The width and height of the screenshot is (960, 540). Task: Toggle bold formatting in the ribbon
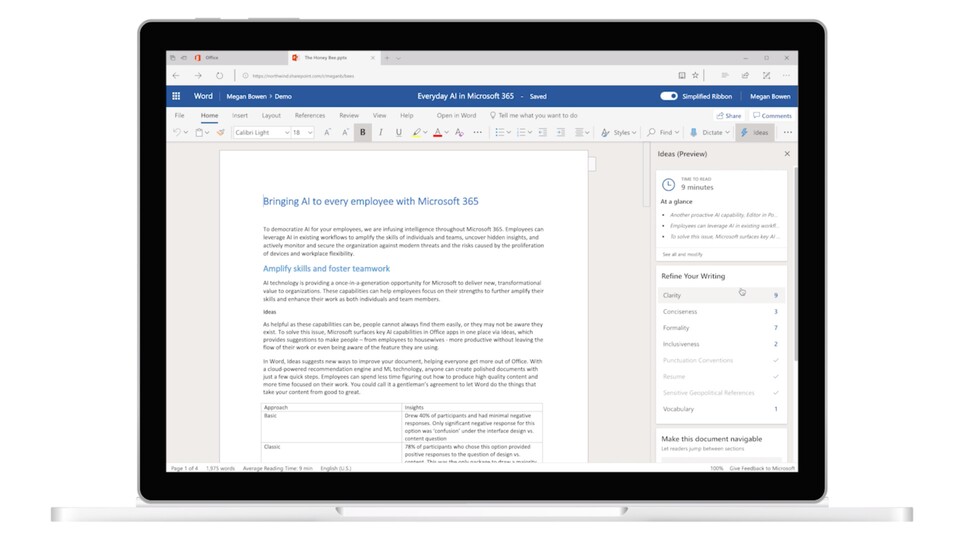tap(363, 132)
